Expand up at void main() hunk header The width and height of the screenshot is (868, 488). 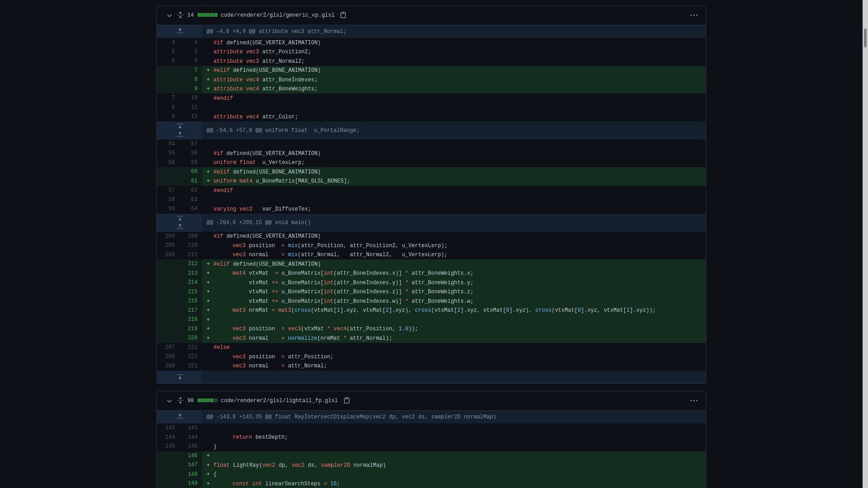click(x=180, y=227)
